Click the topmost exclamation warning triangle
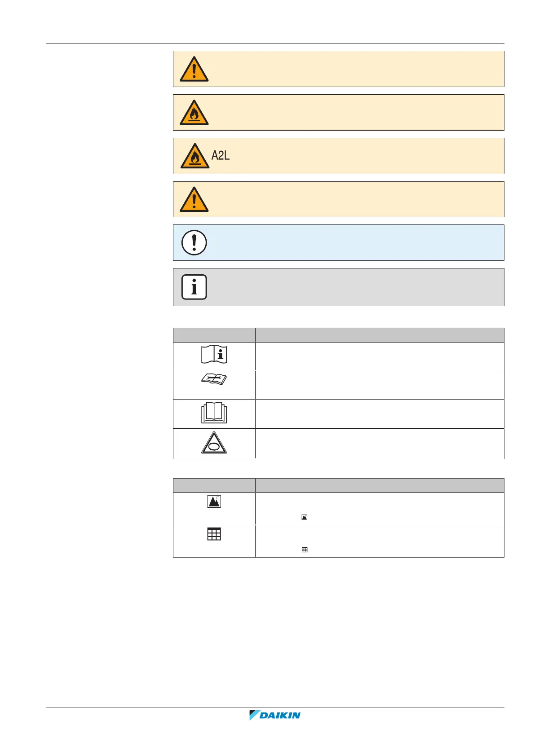 pyautogui.click(x=194, y=70)
